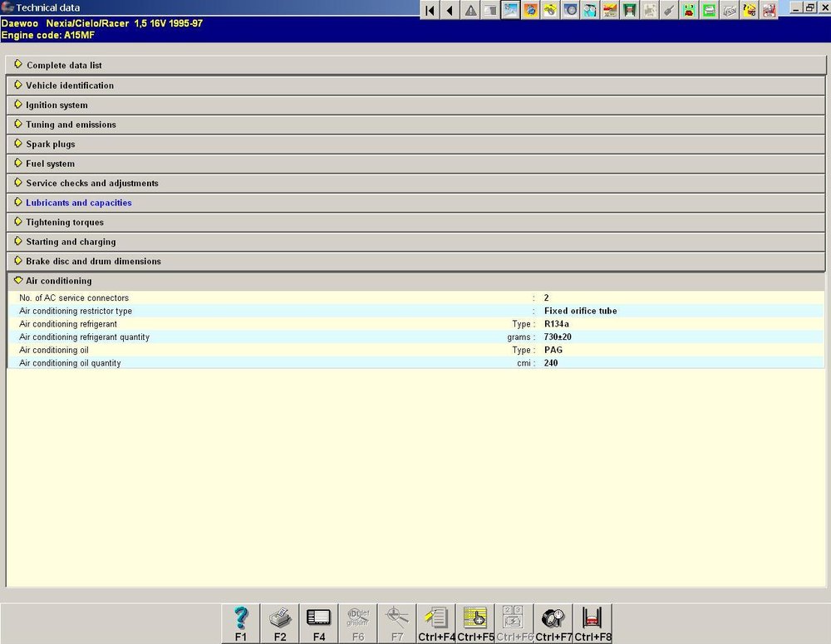
Task: Click the 'Engine code: A15MF' header text
Action: click(x=47, y=36)
